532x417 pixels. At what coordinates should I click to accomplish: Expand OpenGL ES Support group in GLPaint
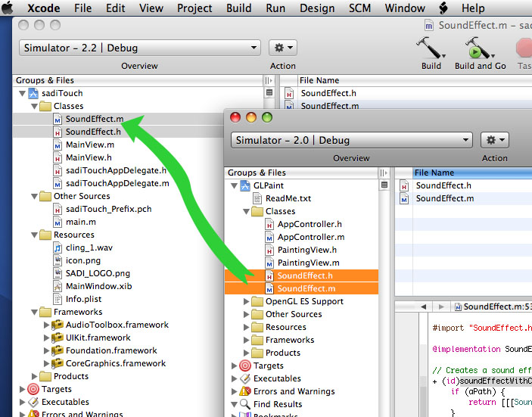click(x=246, y=301)
